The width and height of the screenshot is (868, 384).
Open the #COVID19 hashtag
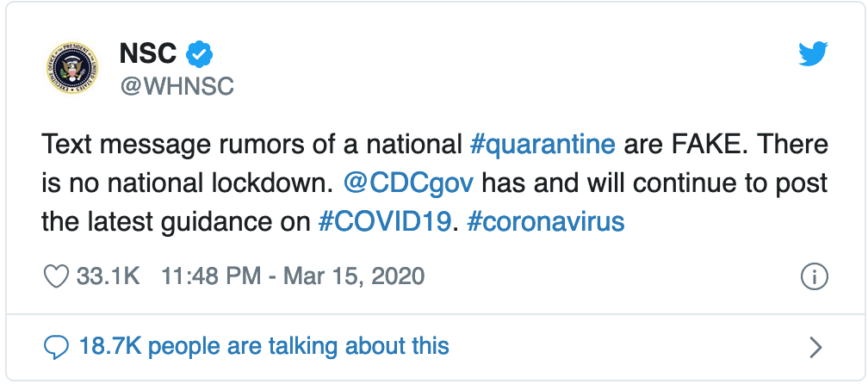pos(385,222)
